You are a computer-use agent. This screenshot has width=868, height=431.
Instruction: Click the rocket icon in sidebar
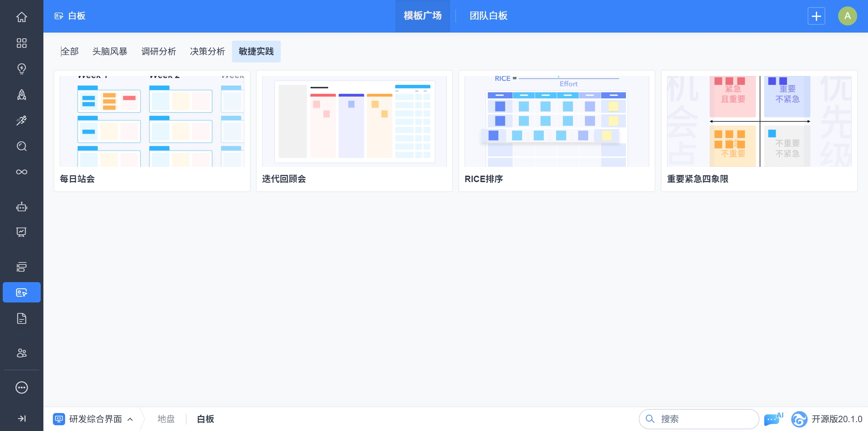coord(22,95)
